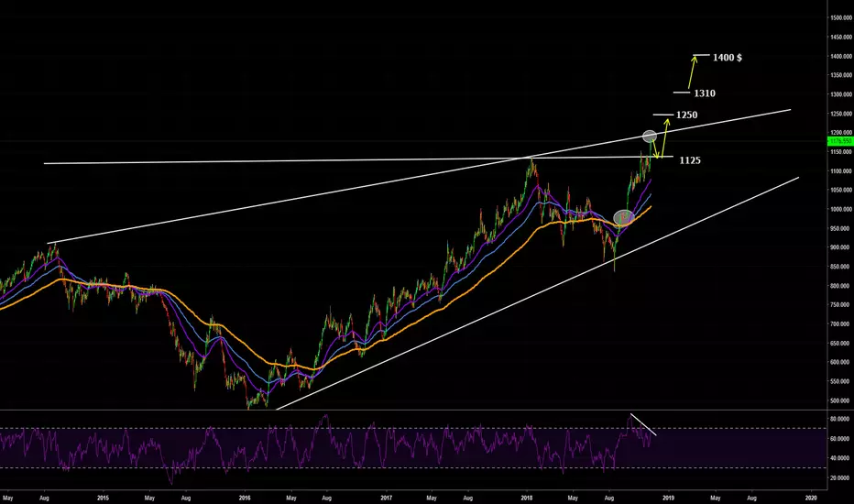Select the 2019 label on time axis
Image resolution: width=854 pixels, height=504 pixels.
pos(668,498)
